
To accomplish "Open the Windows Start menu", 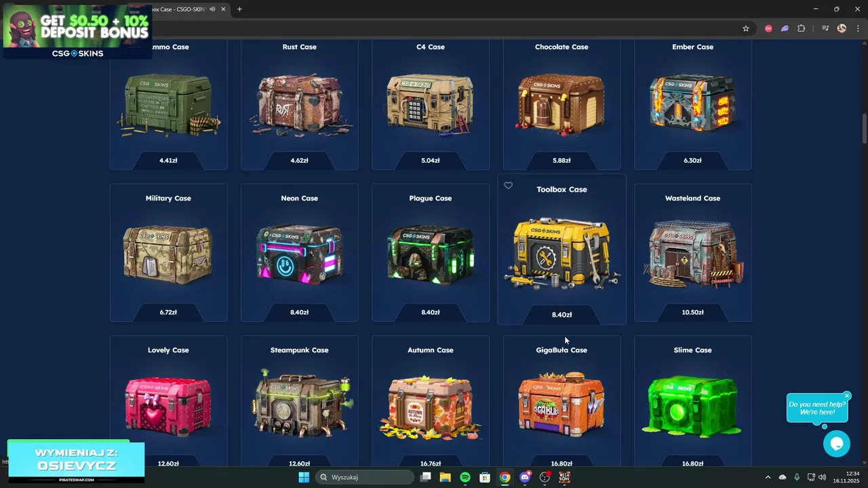I will point(304,477).
